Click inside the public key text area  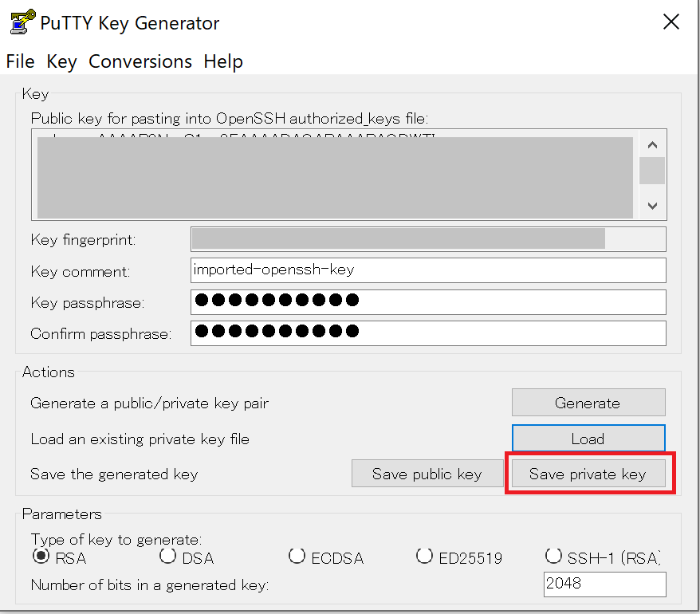(335, 175)
